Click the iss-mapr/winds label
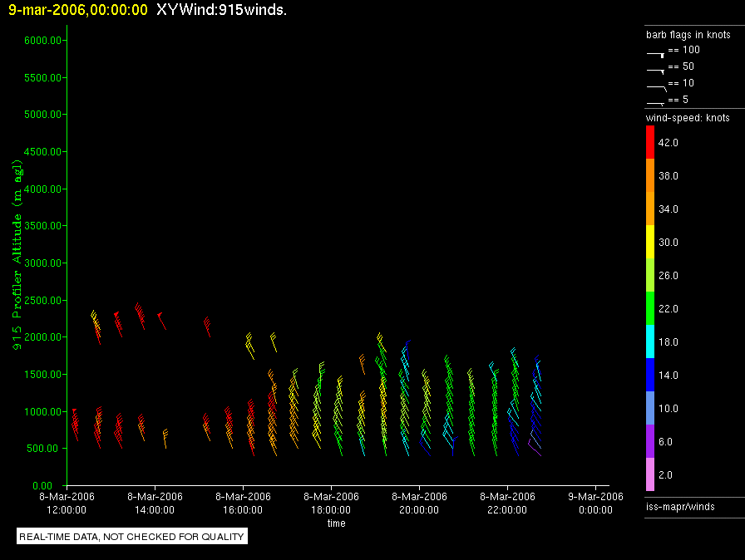 [680, 506]
